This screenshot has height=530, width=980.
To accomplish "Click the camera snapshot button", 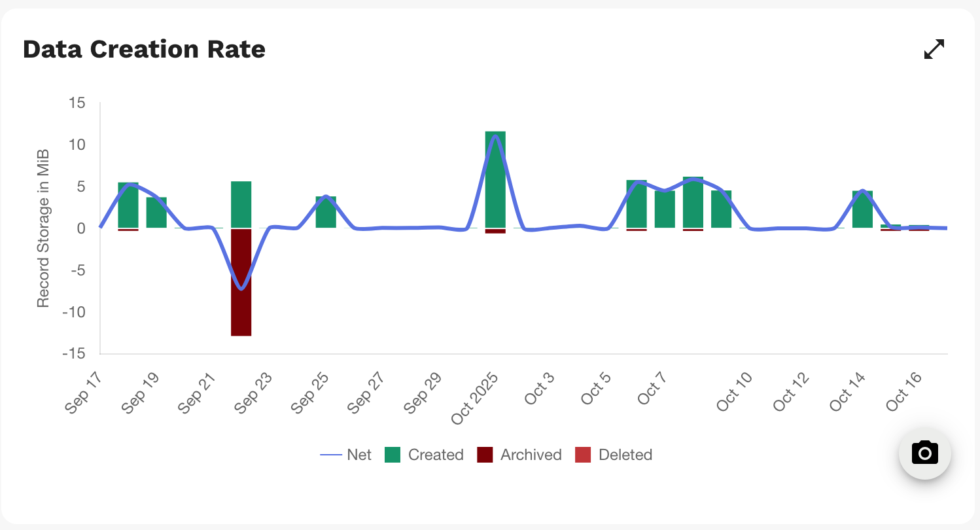I will point(924,453).
